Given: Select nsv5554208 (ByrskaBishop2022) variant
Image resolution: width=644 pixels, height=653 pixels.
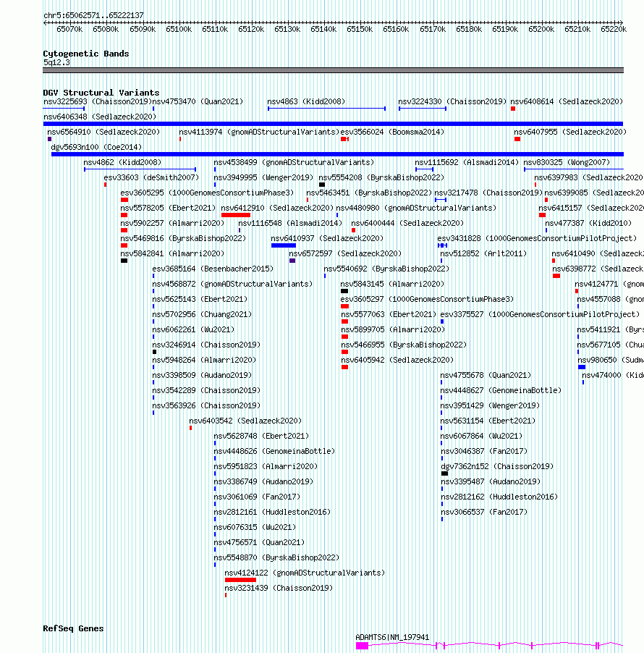Looking at the screenshot, I should pyautogui.click(x=381, y=178).
